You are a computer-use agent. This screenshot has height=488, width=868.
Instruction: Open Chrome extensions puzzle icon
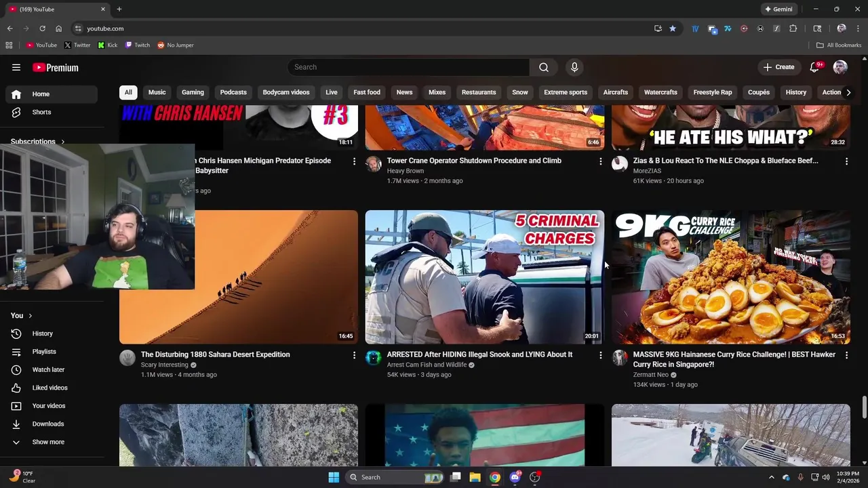click(793, 28)
